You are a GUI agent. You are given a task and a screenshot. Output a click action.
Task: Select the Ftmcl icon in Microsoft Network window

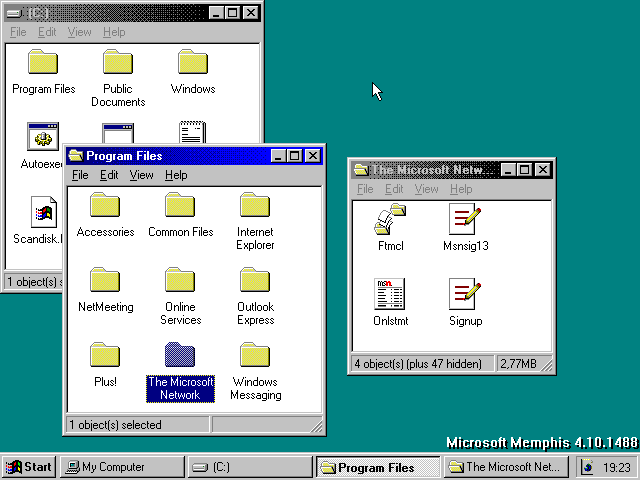pos(390,219)
